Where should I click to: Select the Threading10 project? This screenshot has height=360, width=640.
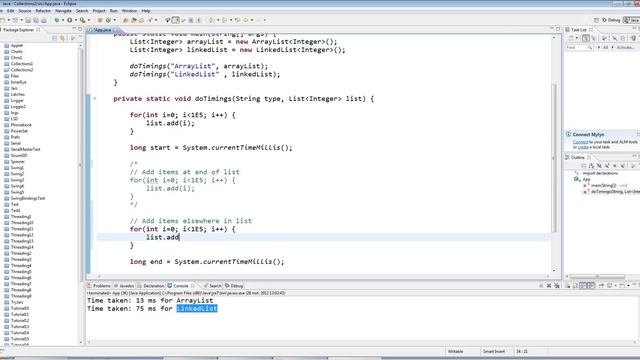coord(22,223)
